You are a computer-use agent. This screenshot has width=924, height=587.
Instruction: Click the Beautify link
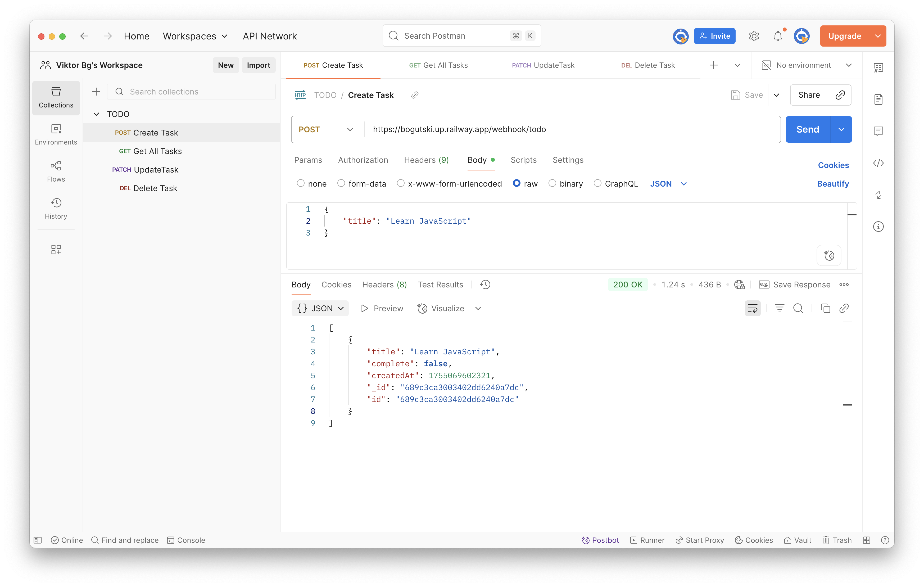(x=833, y=183)
